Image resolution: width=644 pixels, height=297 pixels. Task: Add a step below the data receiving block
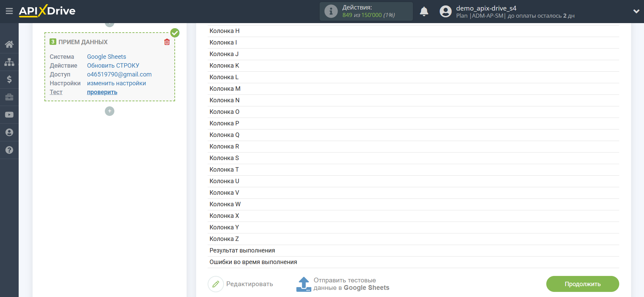coord(110,111)
